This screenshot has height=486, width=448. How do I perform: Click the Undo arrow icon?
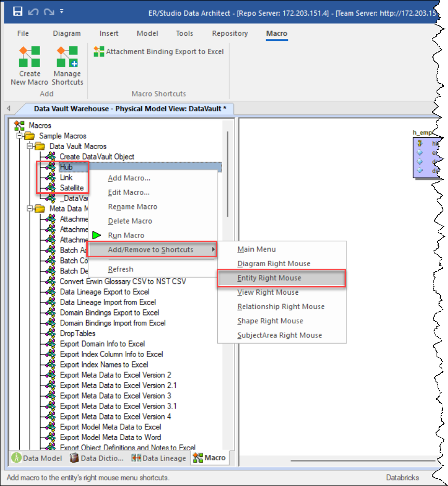point(33,12)
